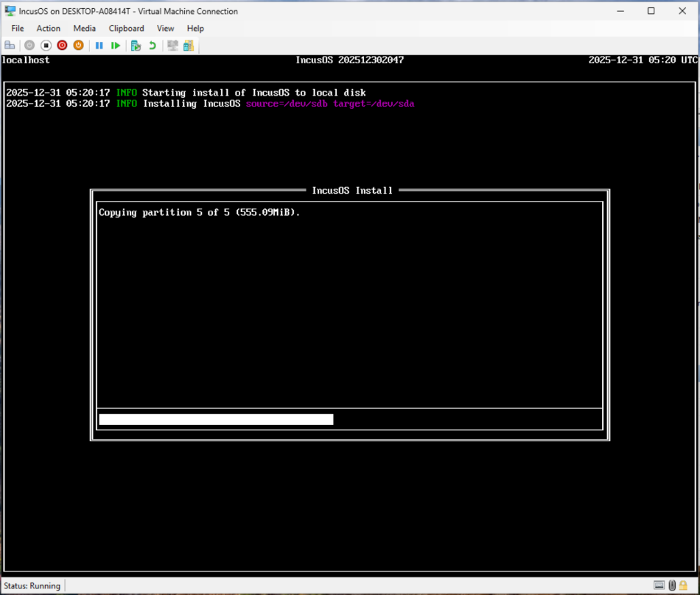Open the Share toolbar icon
700x595 pixels.
tap(189, 45)
